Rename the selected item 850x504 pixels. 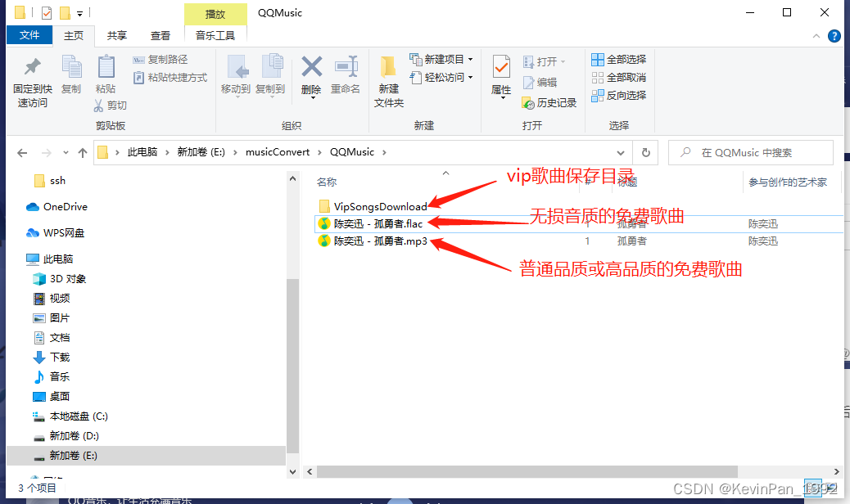coord(346,74)
